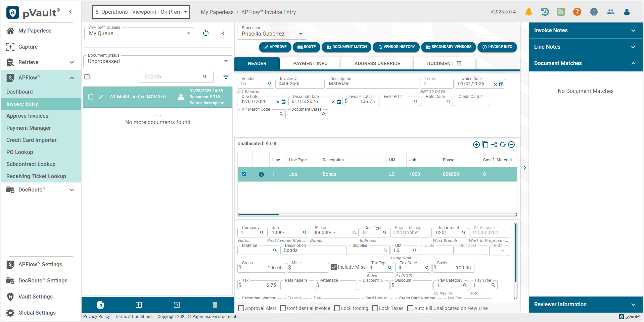Open the line info question mark on Bonds row

tap(261, 174)
